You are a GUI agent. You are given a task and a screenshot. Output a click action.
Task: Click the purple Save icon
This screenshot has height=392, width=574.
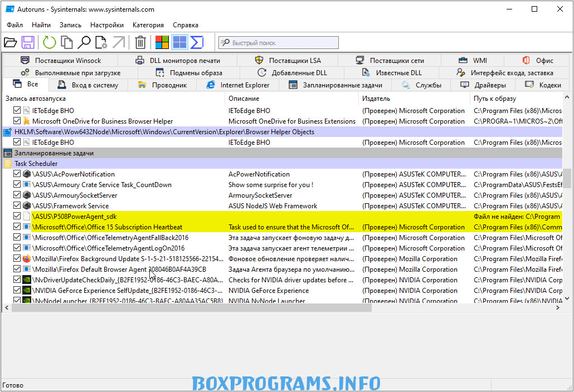[28, 42]
